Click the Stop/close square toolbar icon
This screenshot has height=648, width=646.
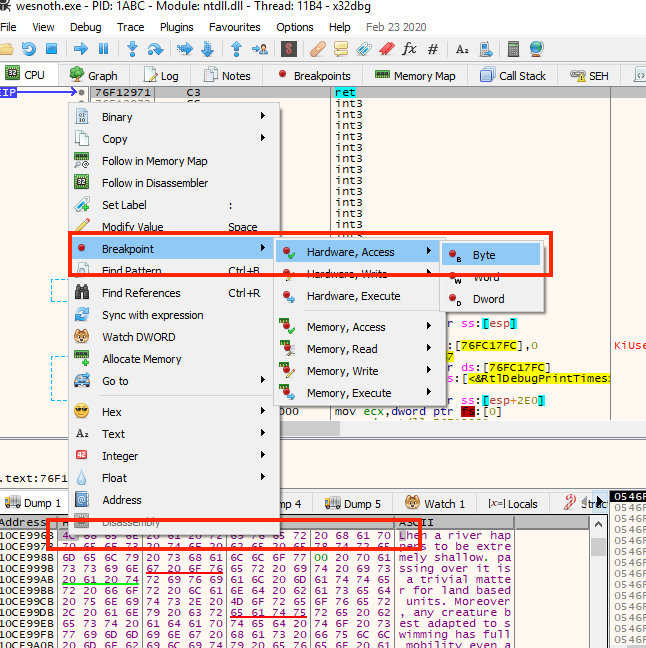pyautogui.click(x=52, y=49)
